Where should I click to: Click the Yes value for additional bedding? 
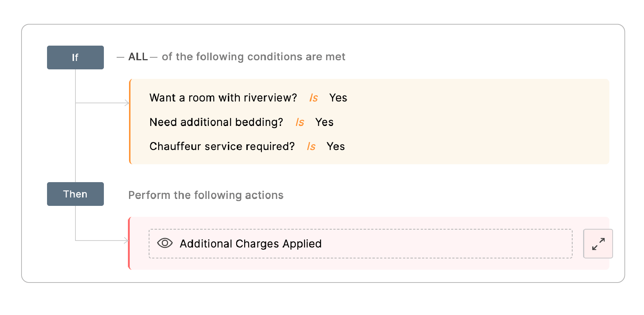point(324,122)
